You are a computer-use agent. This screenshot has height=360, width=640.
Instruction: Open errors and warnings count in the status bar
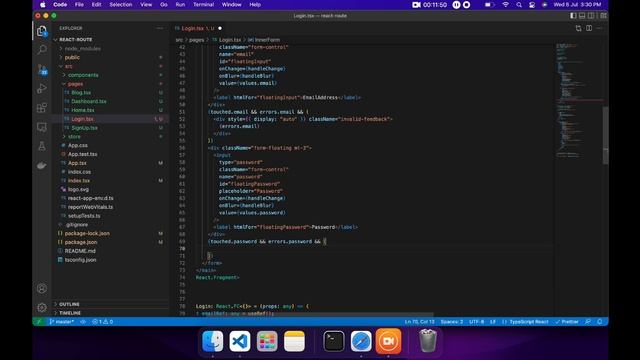pyautogui.click(x=103, y=322)
